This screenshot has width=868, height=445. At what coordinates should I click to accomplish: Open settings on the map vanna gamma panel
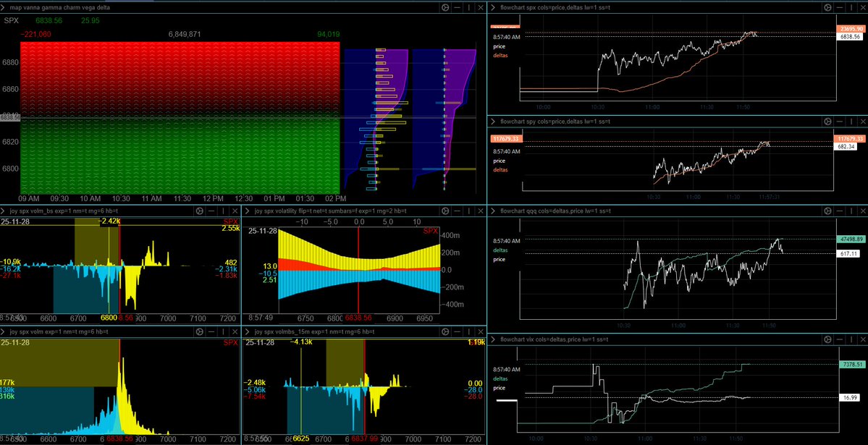pyautogui.click(x=444, y=7)
